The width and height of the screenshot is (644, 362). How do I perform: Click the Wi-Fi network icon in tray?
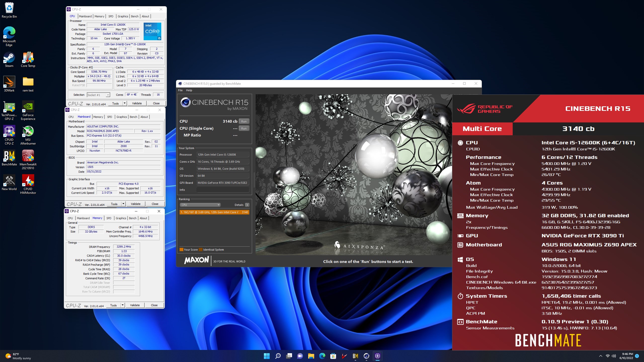608,356
